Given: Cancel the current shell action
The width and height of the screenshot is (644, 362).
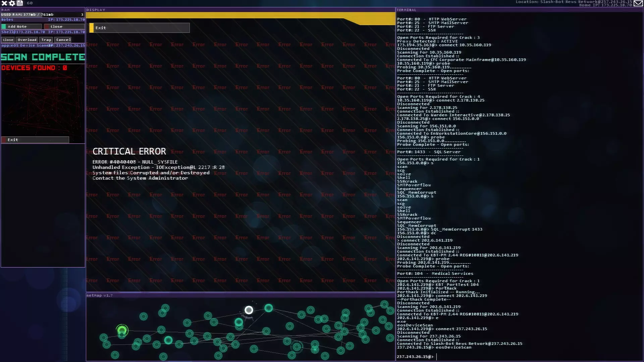Looking at the screenshot, I should click(63, 40).
